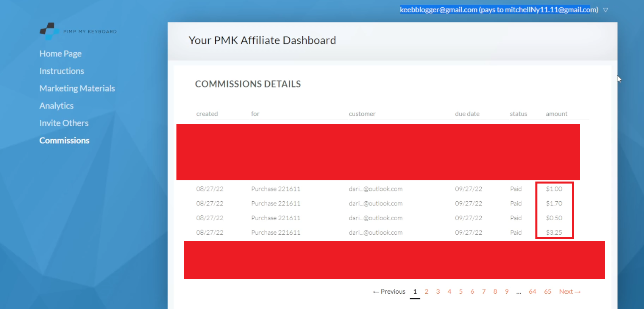
Task: Go to page 8 of commissions
Action: (495, 292)
